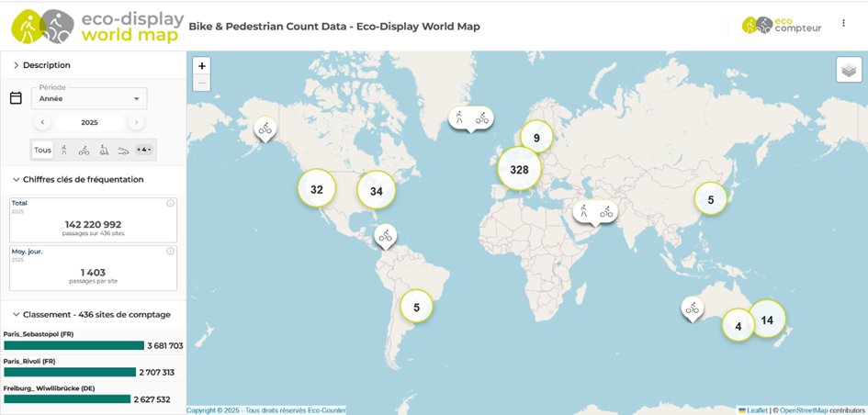Image resolution: width=868 pixels, height=415 pixels.
Task: Click the bike marker in Western Australia
Action: 693,308
